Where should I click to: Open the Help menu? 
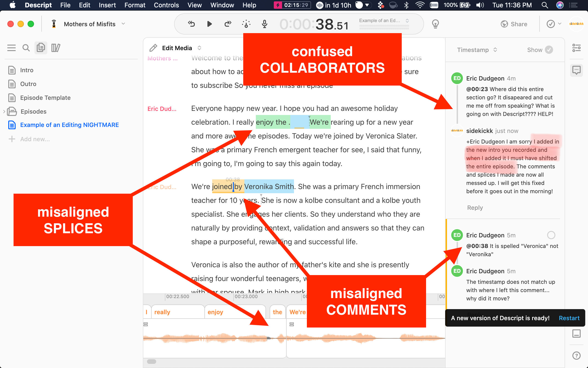(249, 5)
